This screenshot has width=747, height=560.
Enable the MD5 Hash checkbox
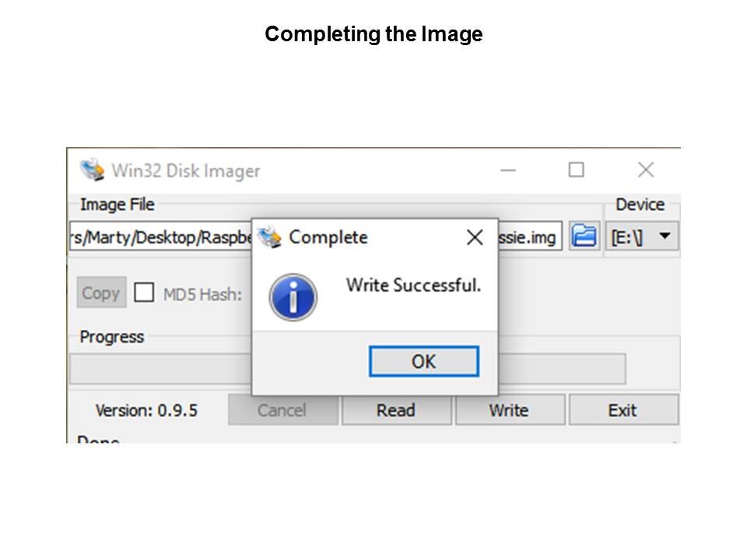[144, 293]
